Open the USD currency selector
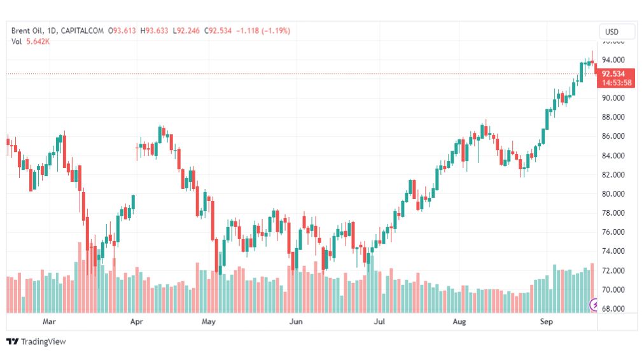The width and height of the screenshot is (644, 353). tap(617, 32)
